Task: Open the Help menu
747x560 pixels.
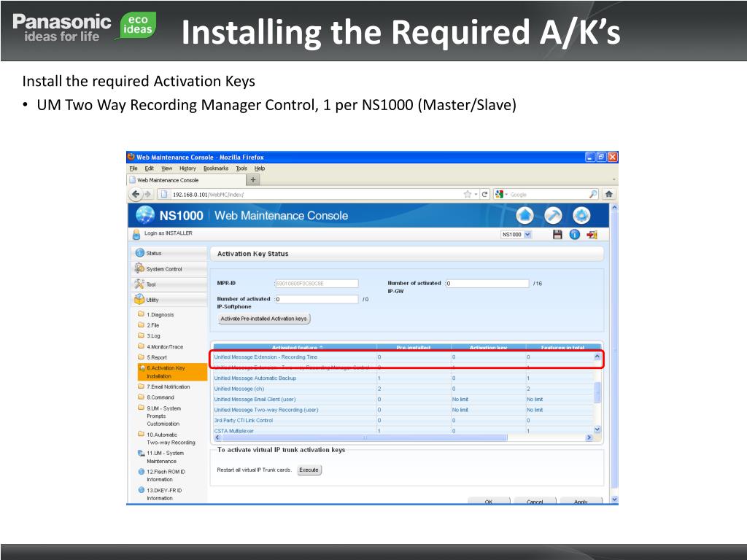Action: 260,168
